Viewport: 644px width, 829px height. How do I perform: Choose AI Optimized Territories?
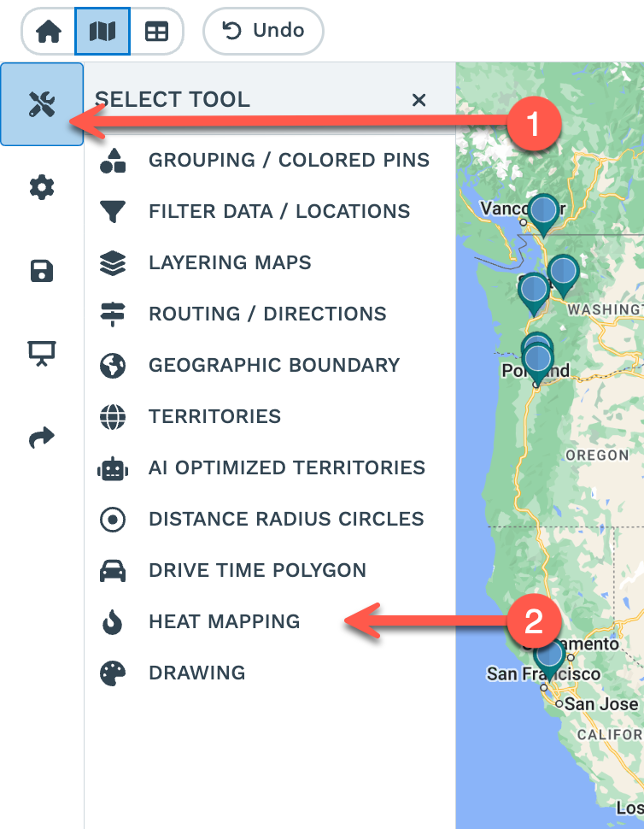(x=286, y=467)
